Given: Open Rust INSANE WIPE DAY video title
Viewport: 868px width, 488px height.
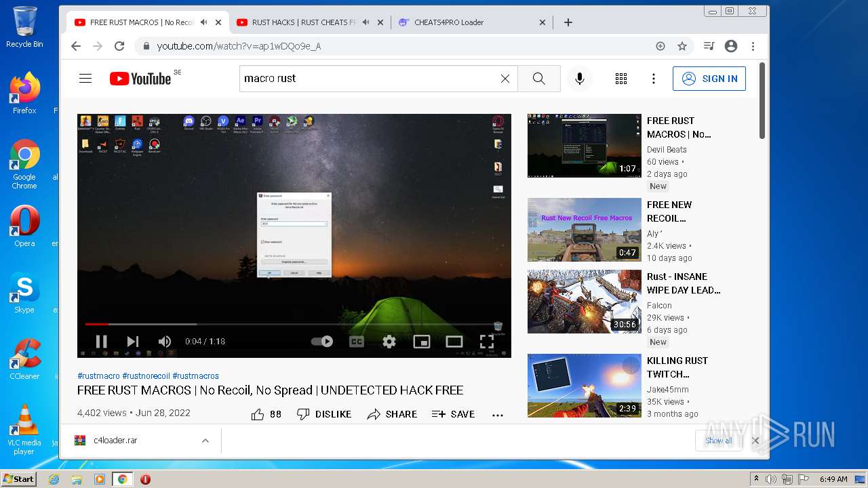Looking at the screenshot, I should coord(684,283).
